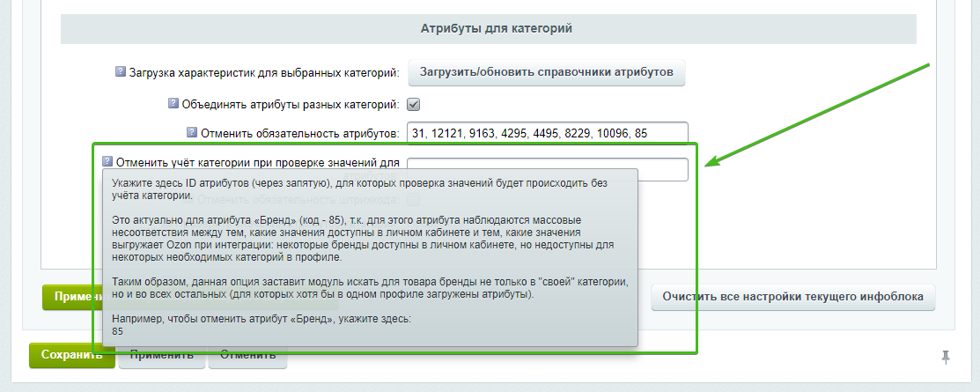Image resolution: width=980 pixels, height=392 pixels.
Task: Click the Загрузка характеристик для выбранных категорий label
Action: coord(264,73)
